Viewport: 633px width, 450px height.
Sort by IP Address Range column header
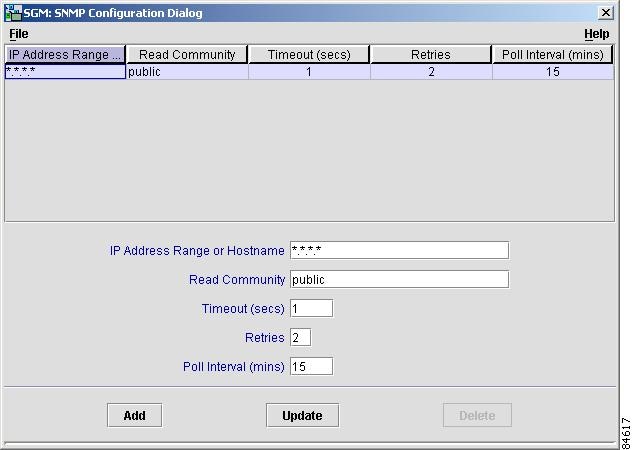coord(65,54)
